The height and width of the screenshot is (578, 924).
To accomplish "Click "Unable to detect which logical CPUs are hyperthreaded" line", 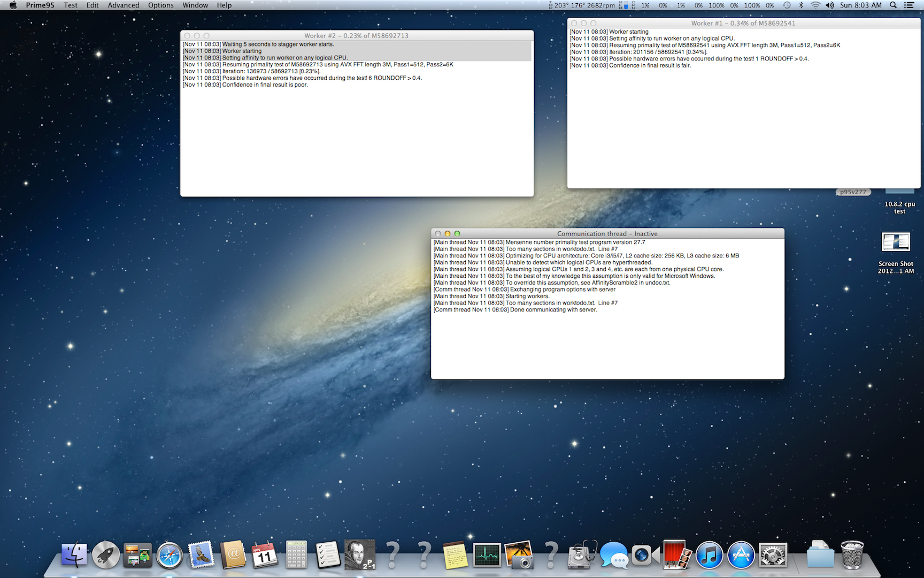I will 543,263.
